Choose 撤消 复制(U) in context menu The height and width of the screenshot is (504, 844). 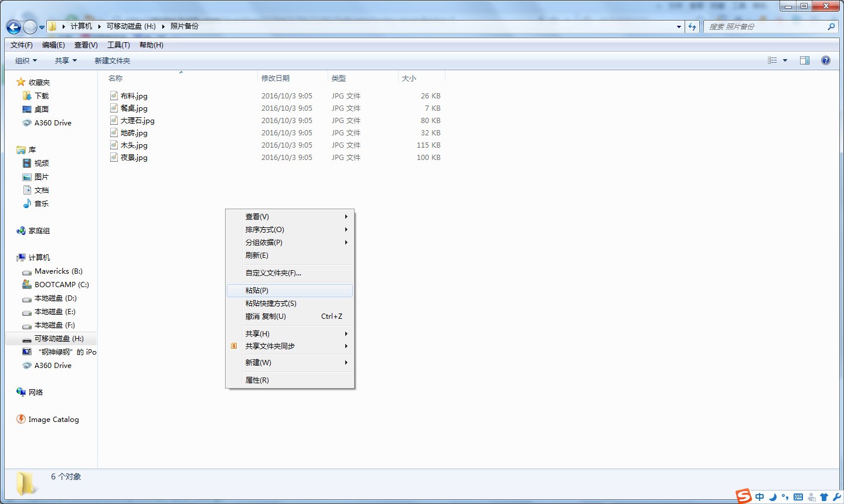(290, 316)
